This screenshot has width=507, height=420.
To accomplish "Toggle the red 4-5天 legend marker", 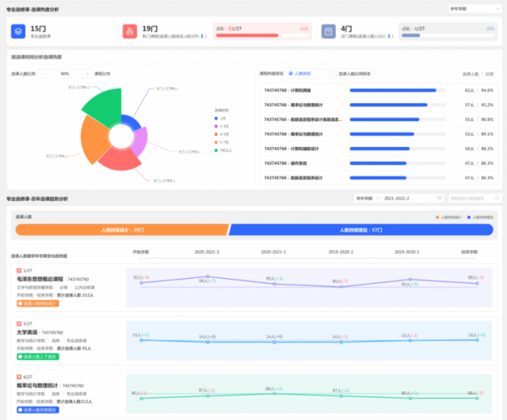I will pyautogui.click(x=216, y=134).
